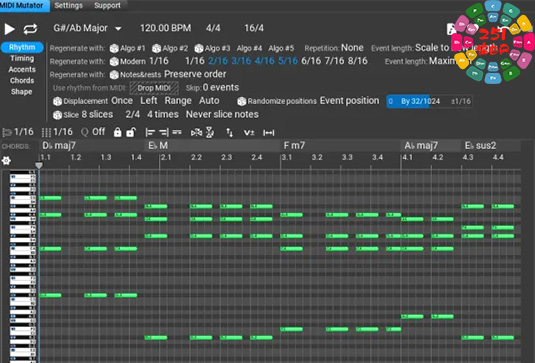
Task: Open the G#/Ab Major key dropdown
Action: click(87, 28)
